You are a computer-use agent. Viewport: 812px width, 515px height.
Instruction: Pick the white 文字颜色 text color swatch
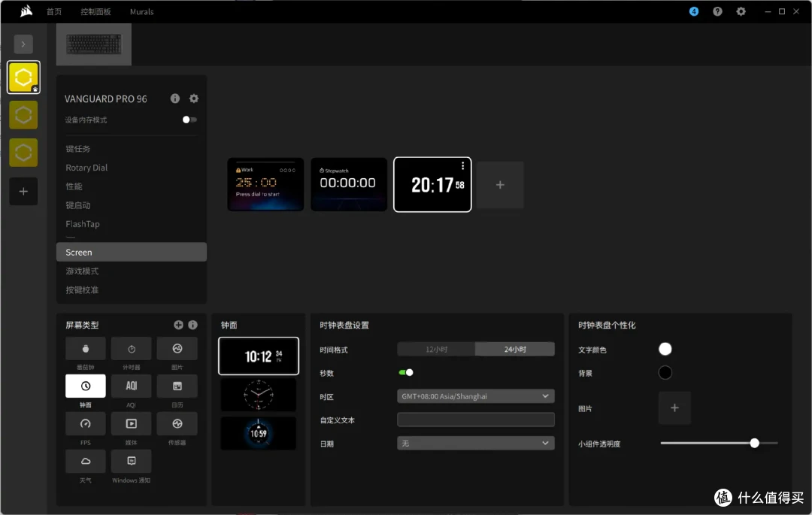[665, 349]
